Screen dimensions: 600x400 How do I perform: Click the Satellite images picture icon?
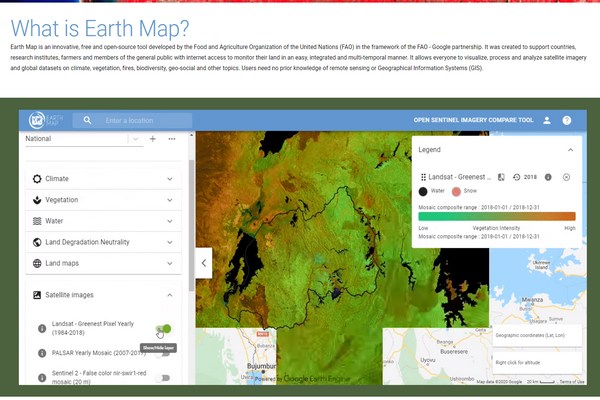[x=37, y=295]
